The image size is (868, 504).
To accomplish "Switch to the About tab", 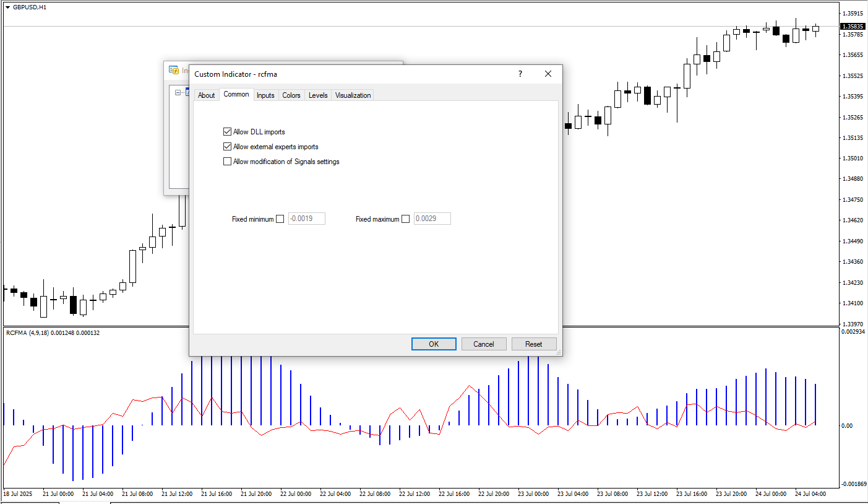I will (206, 95).
